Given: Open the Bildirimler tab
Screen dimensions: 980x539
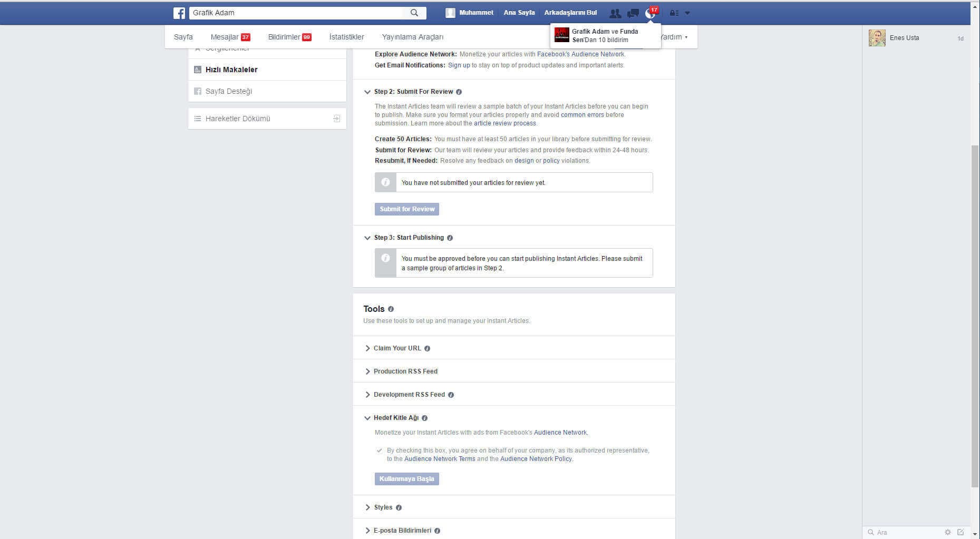Looking at the screenshot, I should [x=289, y=37].
